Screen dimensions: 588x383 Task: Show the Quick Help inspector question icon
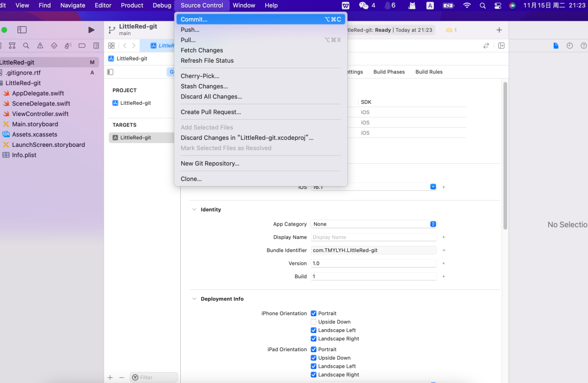click(x=584, y=46)
